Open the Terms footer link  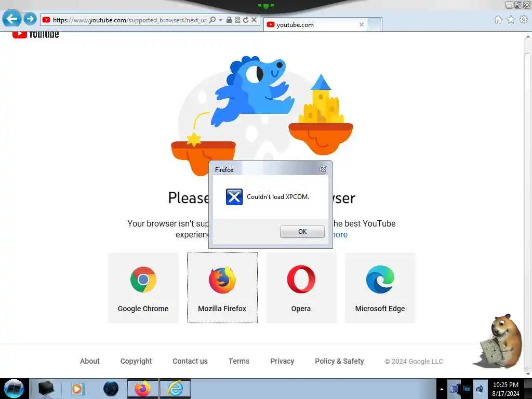239,361
